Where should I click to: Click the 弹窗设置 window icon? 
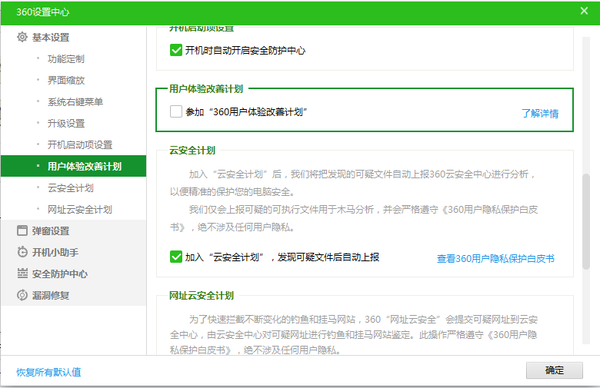tap(22, 231)
